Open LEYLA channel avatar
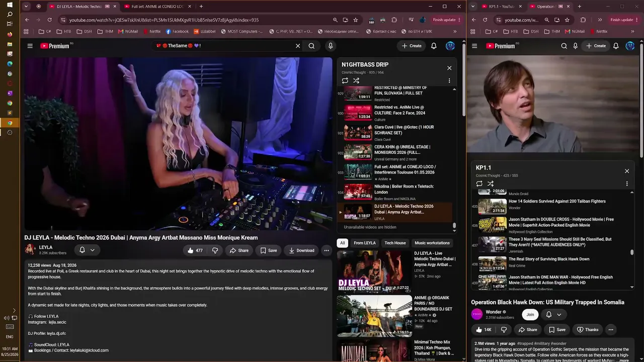This screenshot has height=362, width=644. tap(30, 249)
